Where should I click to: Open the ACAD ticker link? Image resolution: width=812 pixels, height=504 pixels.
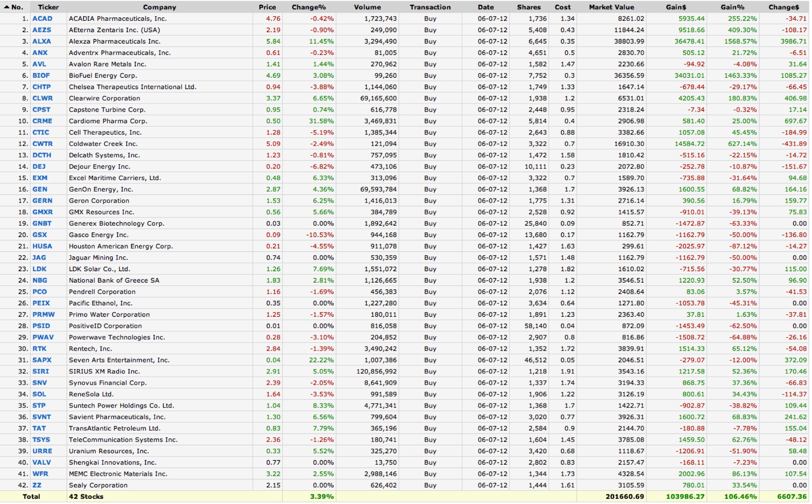coord(42,18)
